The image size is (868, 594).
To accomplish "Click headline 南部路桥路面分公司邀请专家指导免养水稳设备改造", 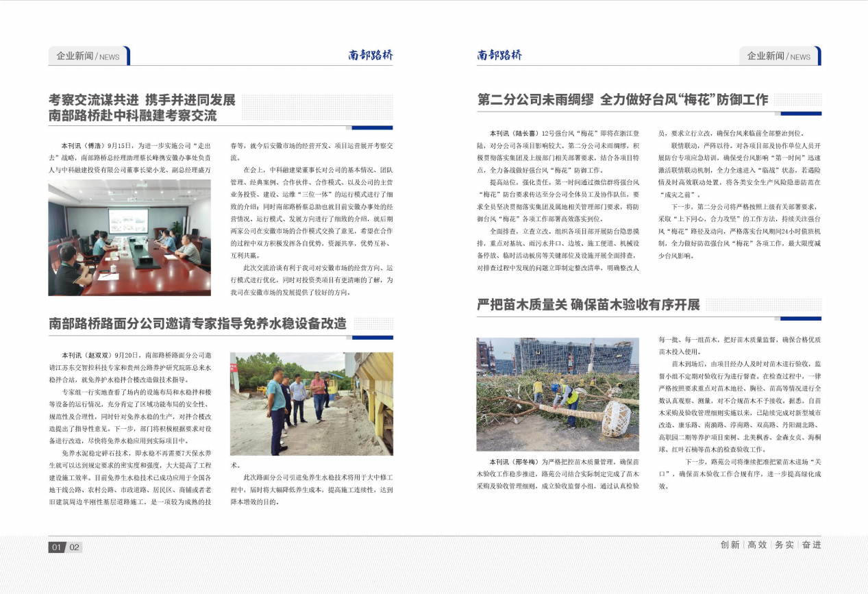I will [197, 323].
